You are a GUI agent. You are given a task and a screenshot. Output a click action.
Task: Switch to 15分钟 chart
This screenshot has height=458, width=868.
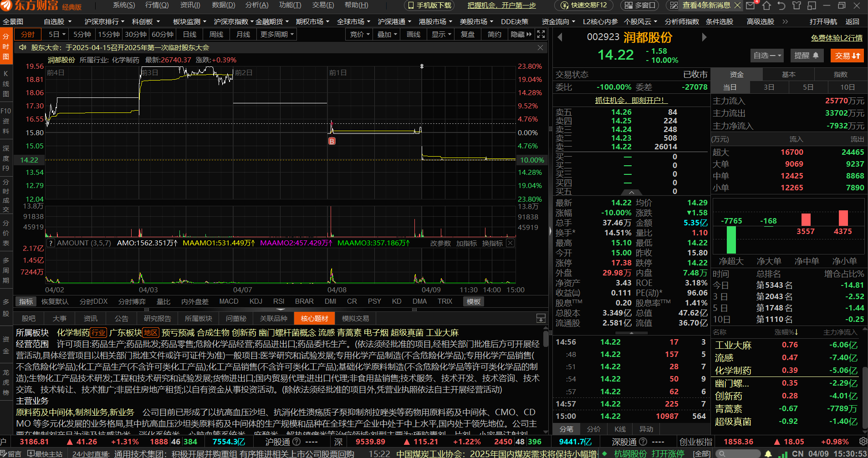(x=109, y=34)
